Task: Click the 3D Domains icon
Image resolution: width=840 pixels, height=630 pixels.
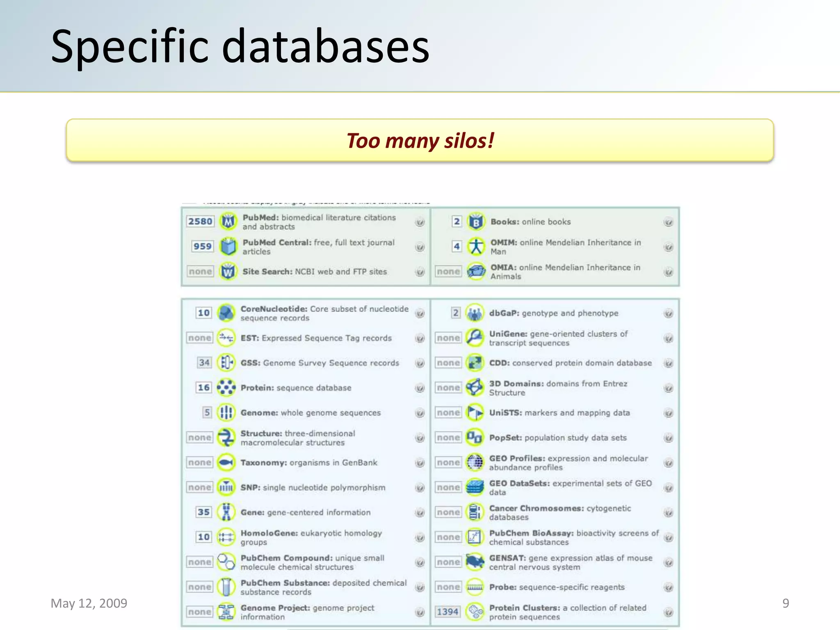Action: tap(475, 388)
